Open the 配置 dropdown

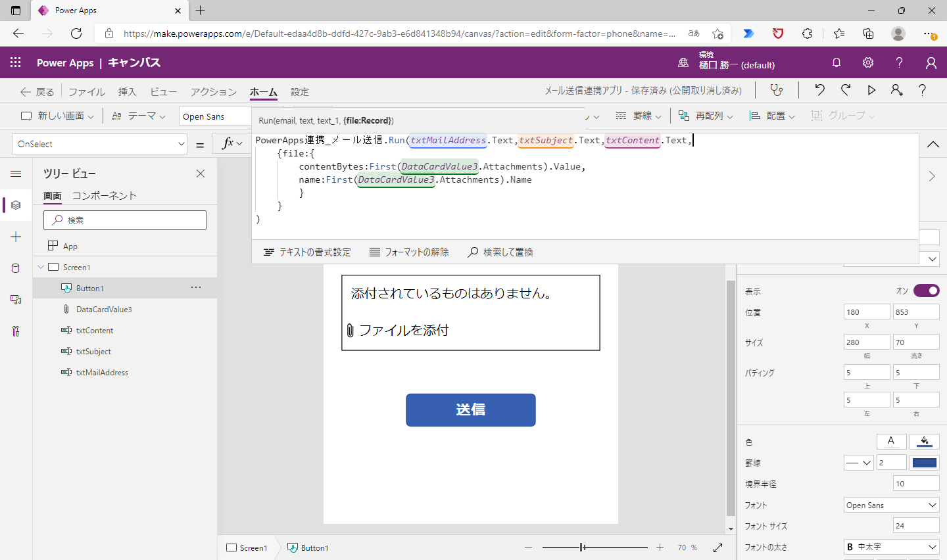772,116
